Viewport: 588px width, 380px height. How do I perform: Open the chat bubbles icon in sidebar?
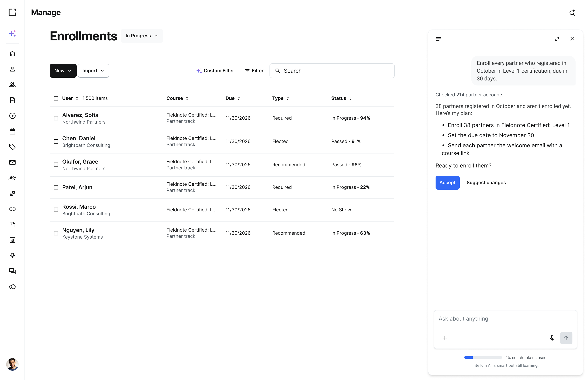(x=12, y=271)
